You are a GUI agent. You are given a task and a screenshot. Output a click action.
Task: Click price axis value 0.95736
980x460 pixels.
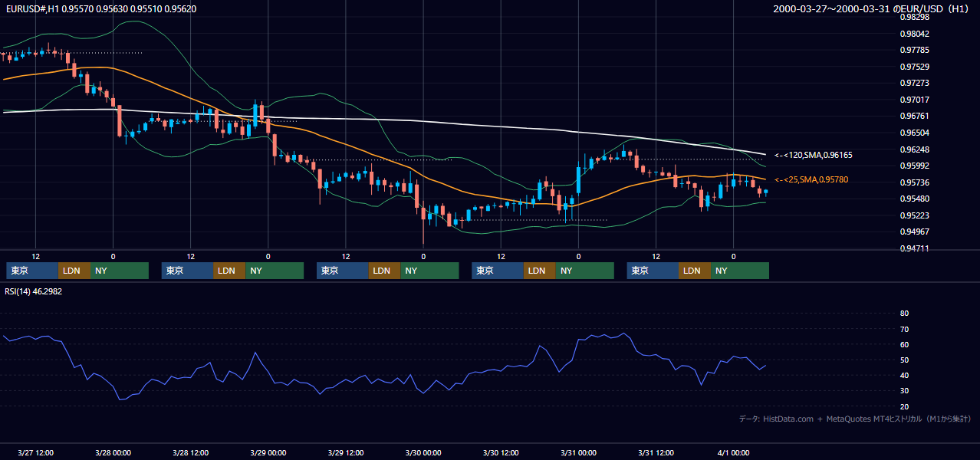pos(915,182)
